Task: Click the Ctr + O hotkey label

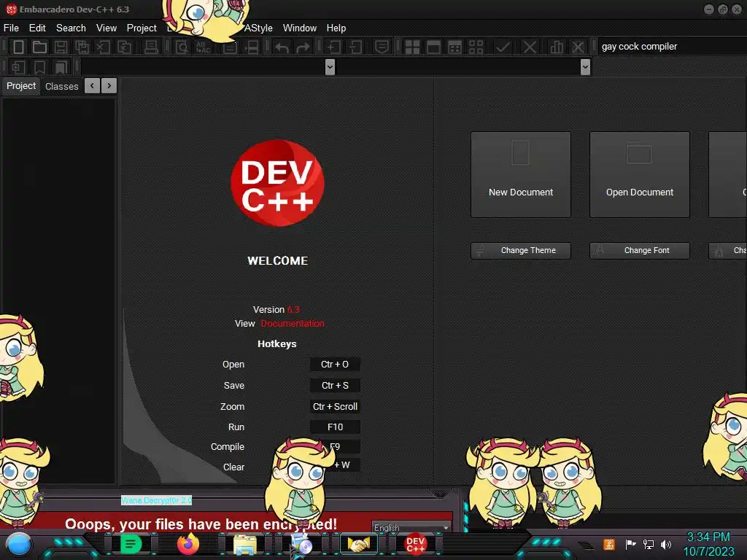Action: (334, 365)
